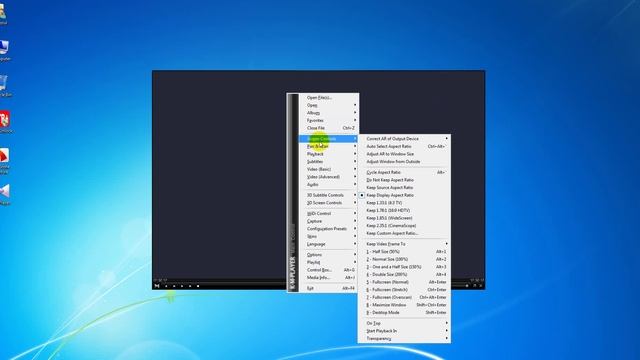The image size is (640, 360).
Task: Select Keep Display Aspect Ratio radio option
Action: point(404,195)
